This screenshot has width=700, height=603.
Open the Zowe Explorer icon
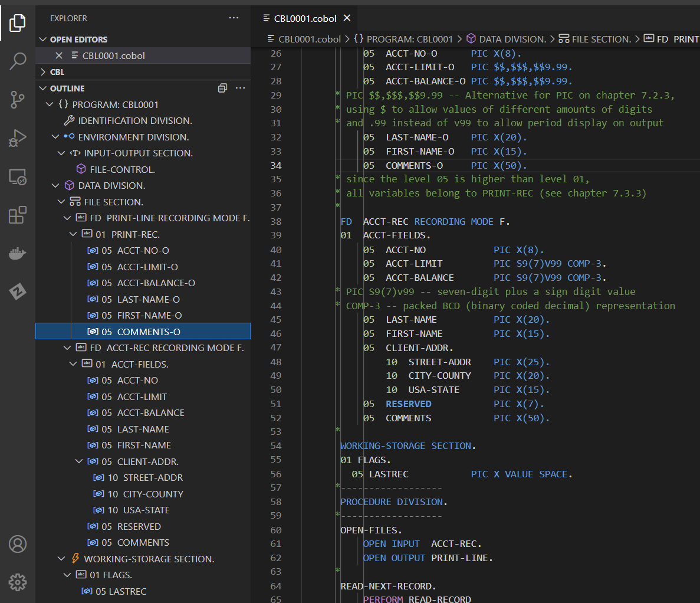pyautogui.click(x=18, y=291)
